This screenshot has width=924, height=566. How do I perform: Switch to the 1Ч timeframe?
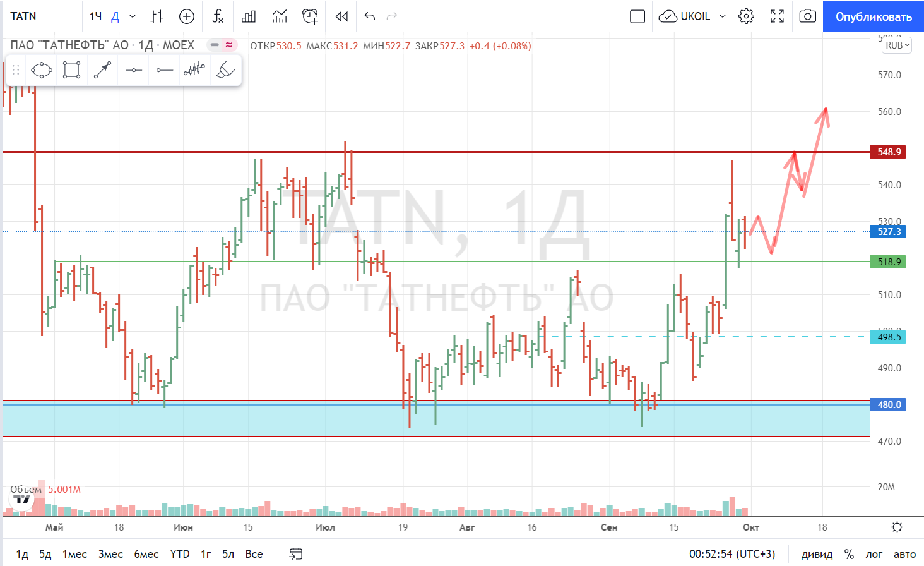[95, 16]
